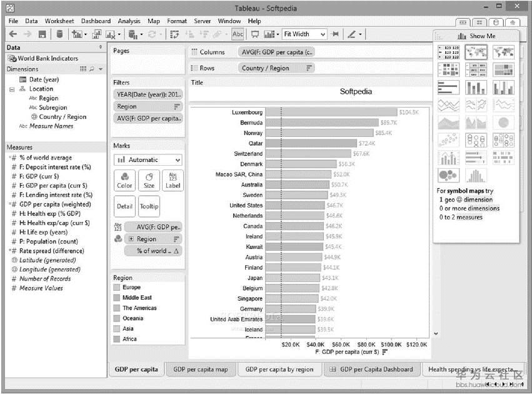532x394 pixels.
Task: Click the Connect to Data cylinder icon
Action: [60, 34]
